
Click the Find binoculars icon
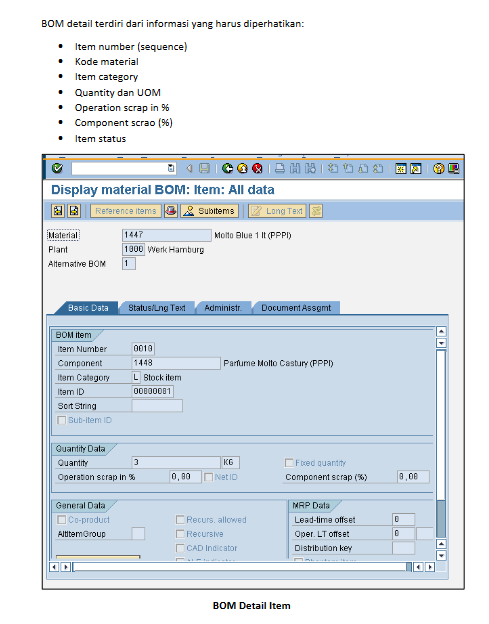click(x=295, y=168)
